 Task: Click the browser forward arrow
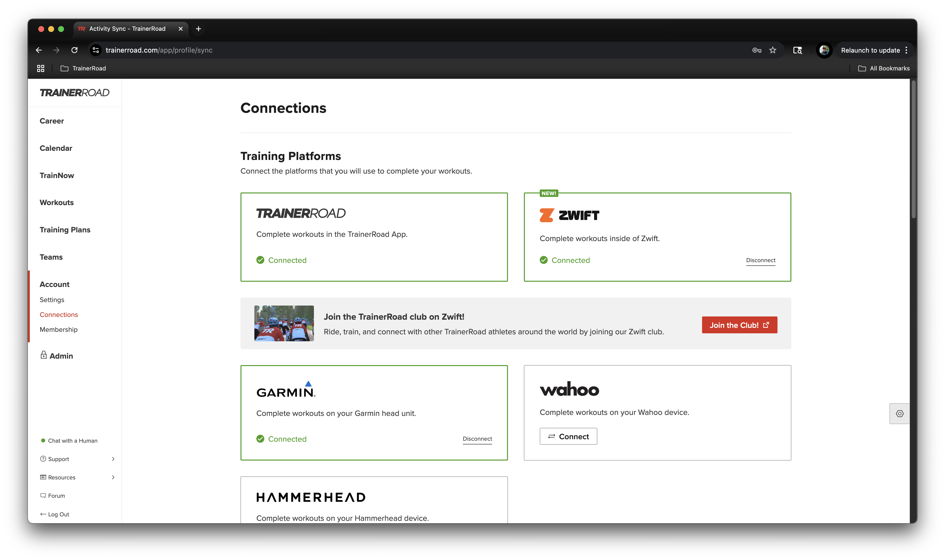click(x=56, y=50)
